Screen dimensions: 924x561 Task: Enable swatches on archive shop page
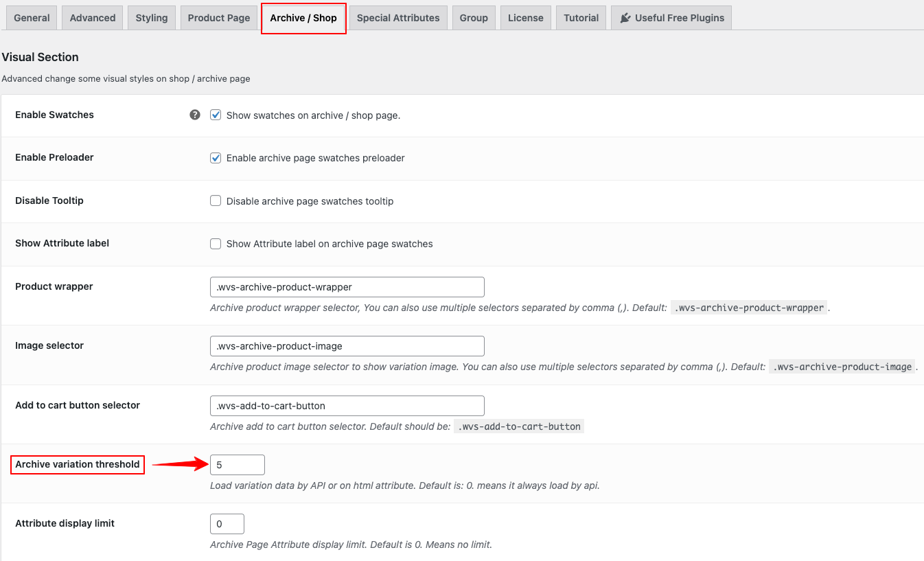click(x=216, y=115)
